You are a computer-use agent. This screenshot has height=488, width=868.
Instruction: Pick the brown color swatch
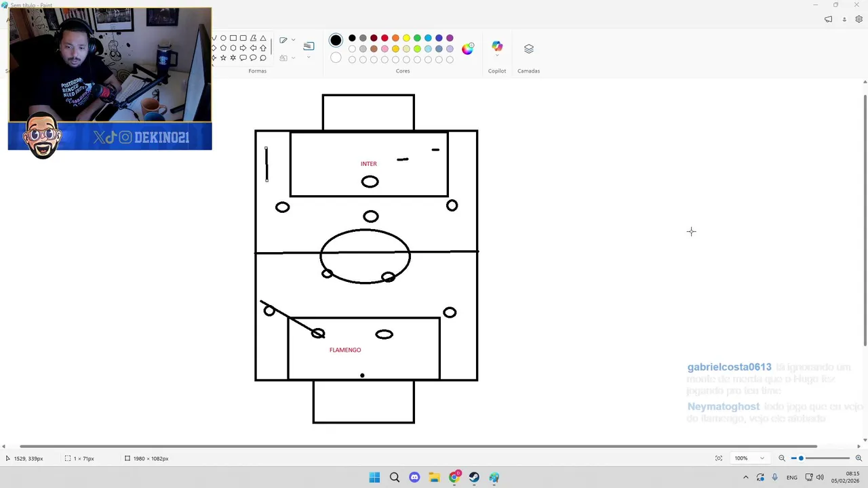coord(374,49)
